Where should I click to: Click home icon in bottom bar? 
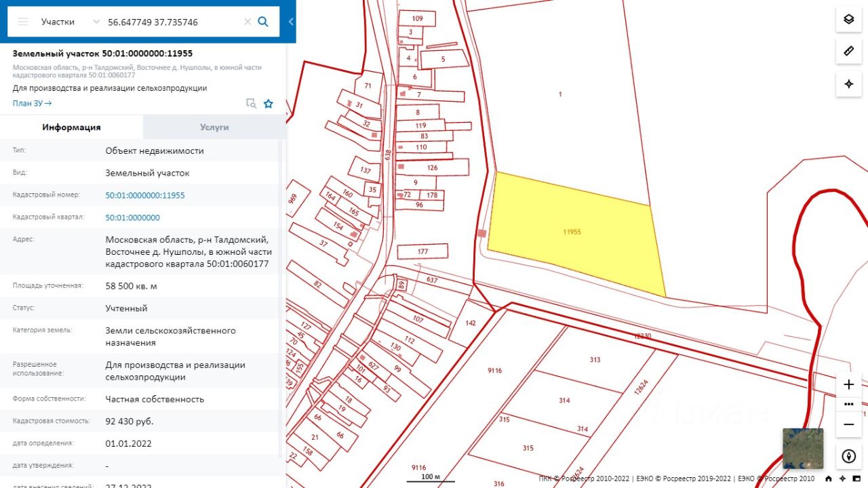pos(829,479)
